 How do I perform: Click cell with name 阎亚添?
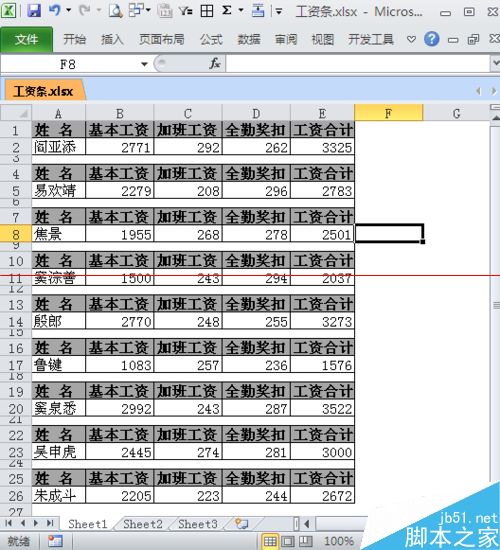[x=58, y=147]
